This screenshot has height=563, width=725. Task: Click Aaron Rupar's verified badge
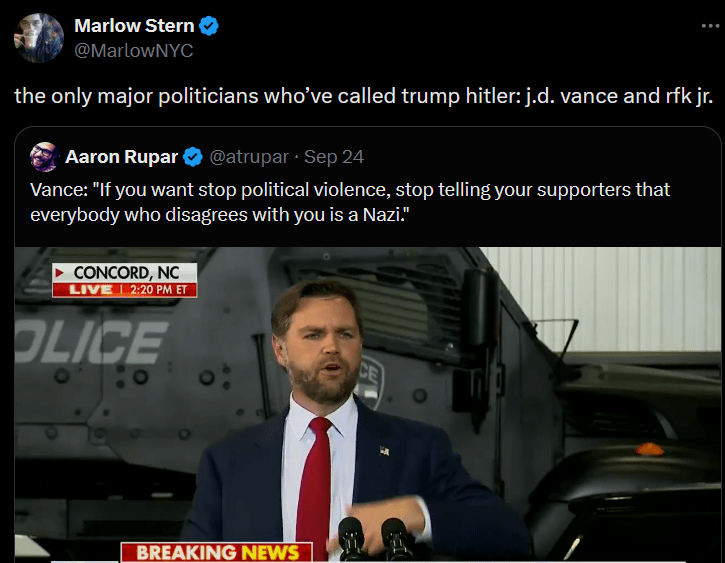[192, 157]
